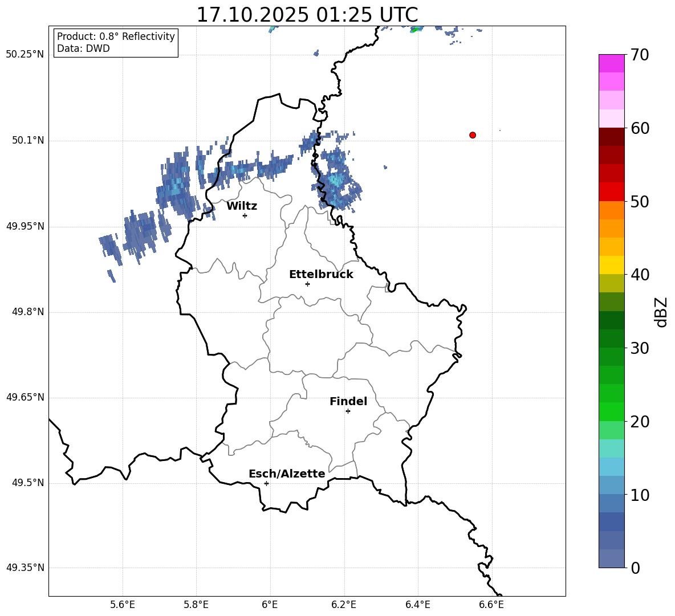Click the 40 dBZ colorbar tick label
Viewport: 675px width, 616px height.
coord(640,275)
